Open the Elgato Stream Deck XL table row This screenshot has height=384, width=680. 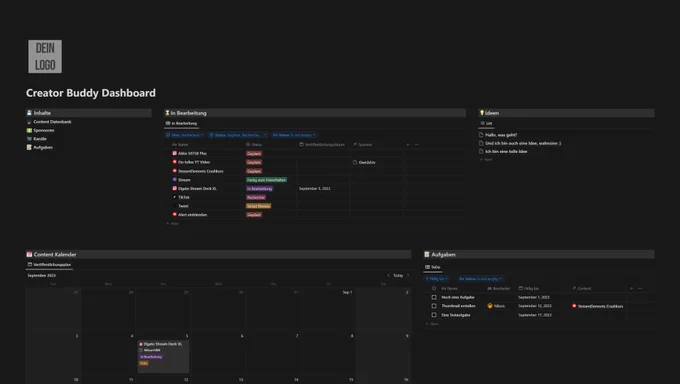click(197, 189)
